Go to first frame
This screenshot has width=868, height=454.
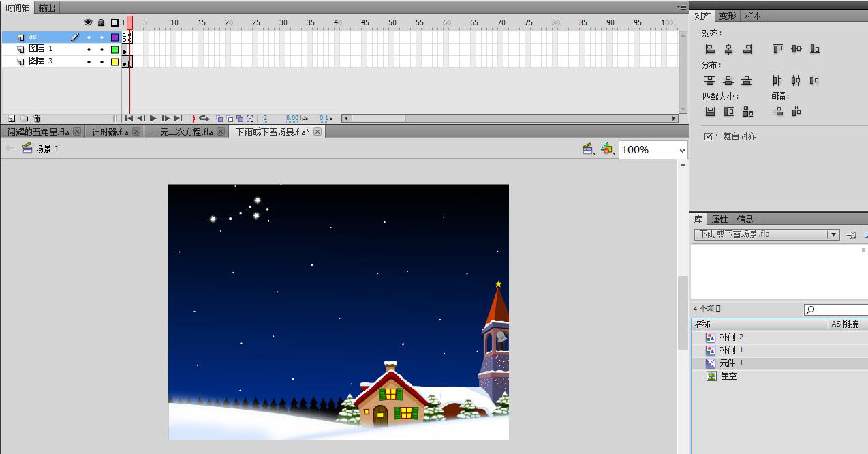click(x=129, y=119)
